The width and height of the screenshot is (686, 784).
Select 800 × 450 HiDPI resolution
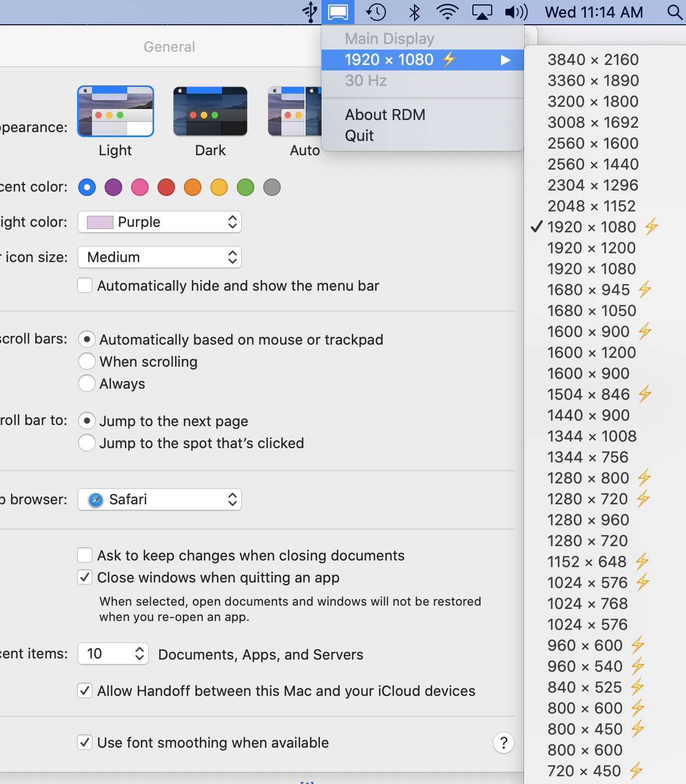click(x=605, y=729)
